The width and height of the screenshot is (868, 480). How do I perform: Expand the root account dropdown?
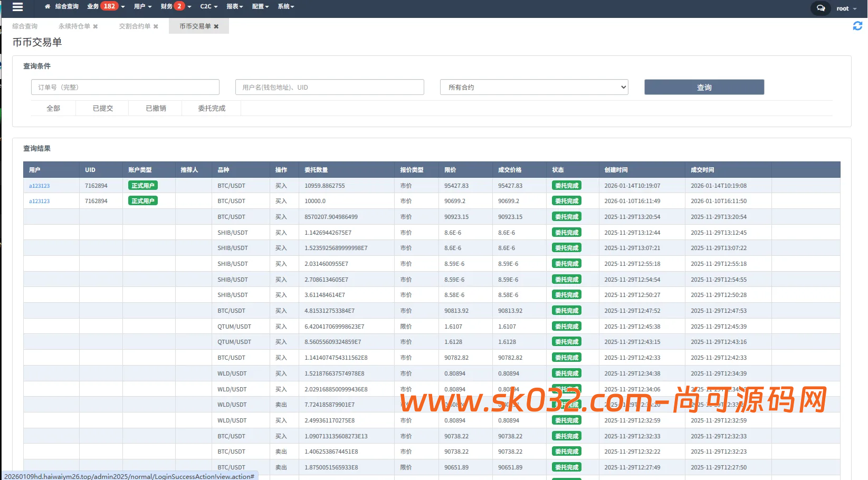pos(846,8)
